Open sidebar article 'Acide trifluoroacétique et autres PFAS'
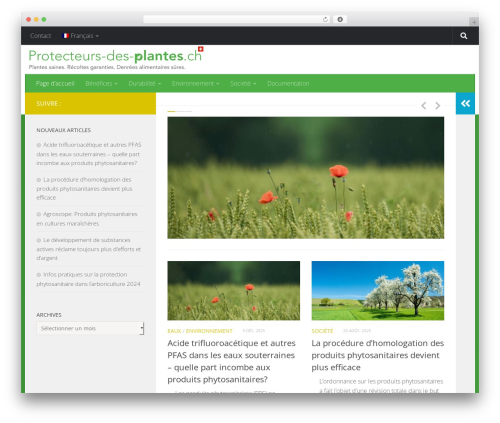The width and height of the screenshot is (500, 423). point(89,154)
